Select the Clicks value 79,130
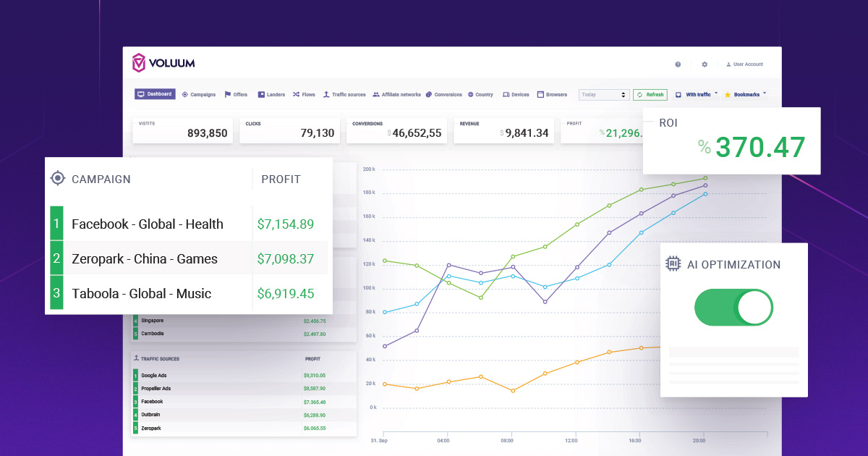The width and height of the screenshot is (868, 456). tap(318, 133)
